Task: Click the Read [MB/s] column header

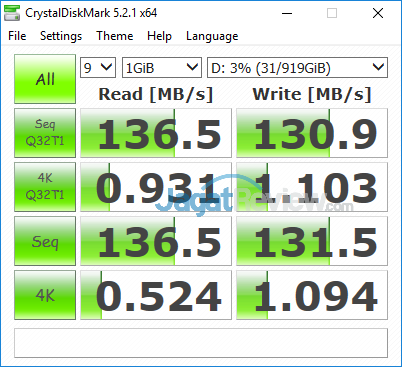Action: click(156, 94)
